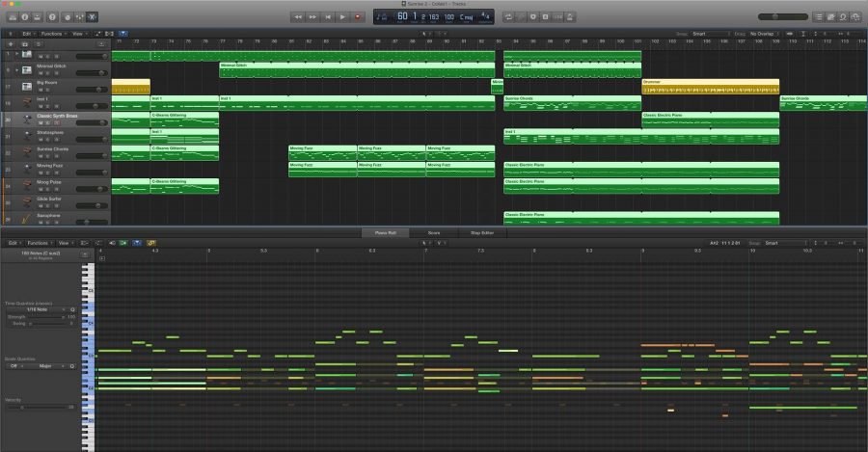868x452 pixels.
Task: Add a new track with plus button
Action: coord(11,44)
